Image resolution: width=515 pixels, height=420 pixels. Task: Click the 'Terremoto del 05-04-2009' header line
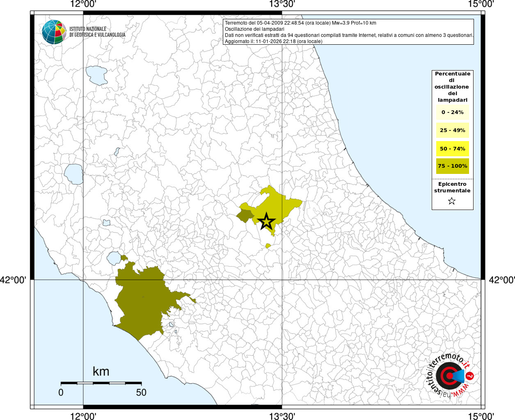[300, 23]
